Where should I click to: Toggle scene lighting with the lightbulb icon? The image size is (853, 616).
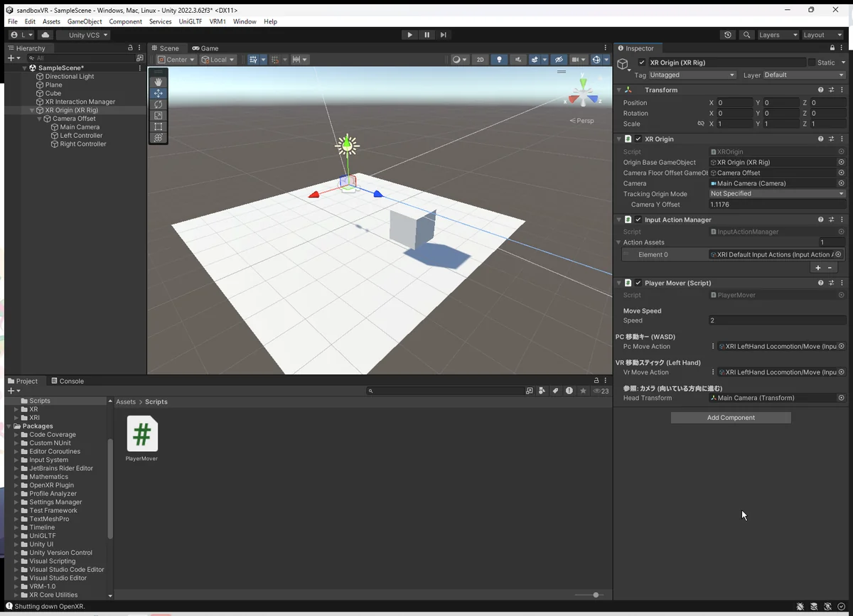[499, 60]
